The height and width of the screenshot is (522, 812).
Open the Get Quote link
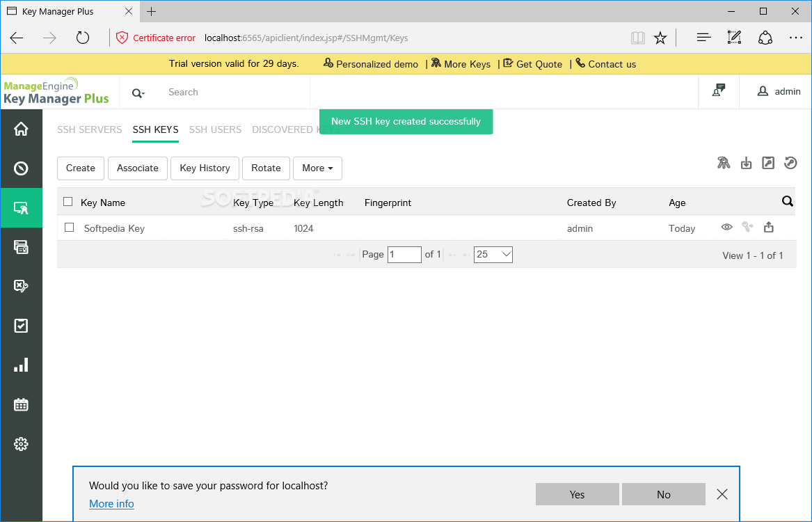(533, 64)
